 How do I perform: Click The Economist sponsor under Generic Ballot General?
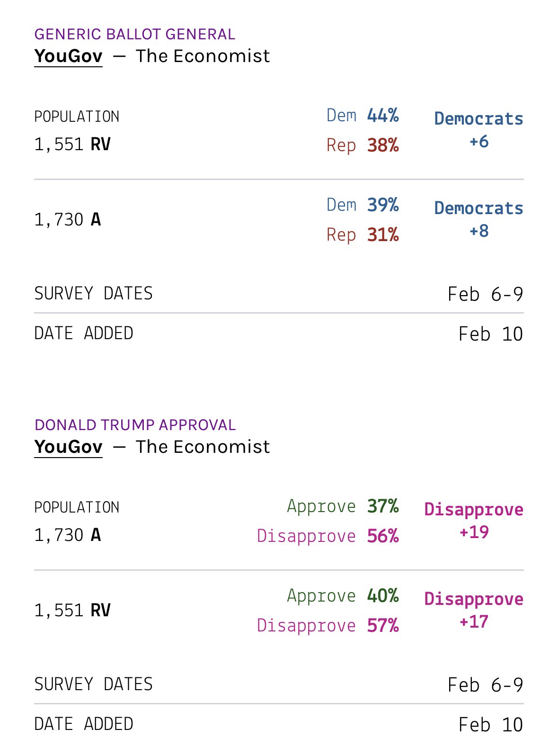(203, 56)
